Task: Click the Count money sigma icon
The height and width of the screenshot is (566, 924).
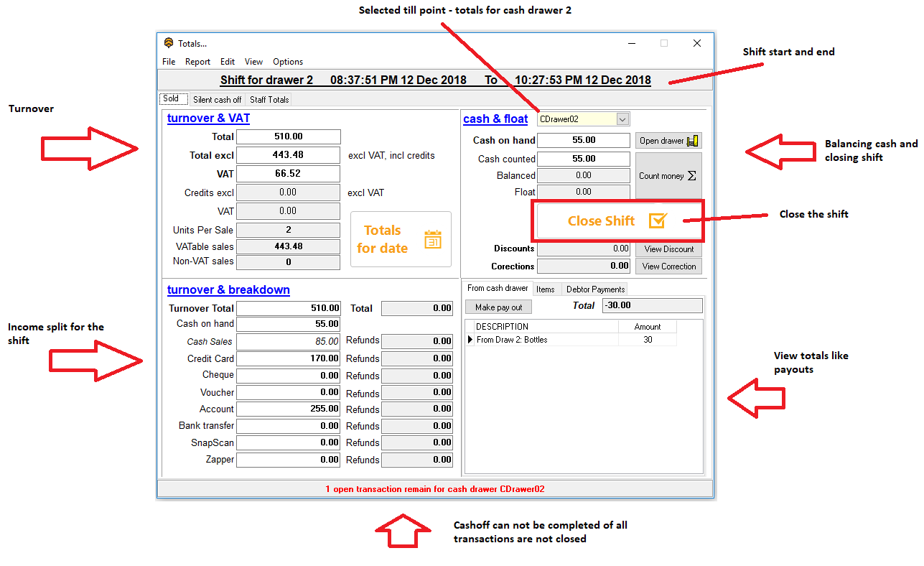Action: 691,176
